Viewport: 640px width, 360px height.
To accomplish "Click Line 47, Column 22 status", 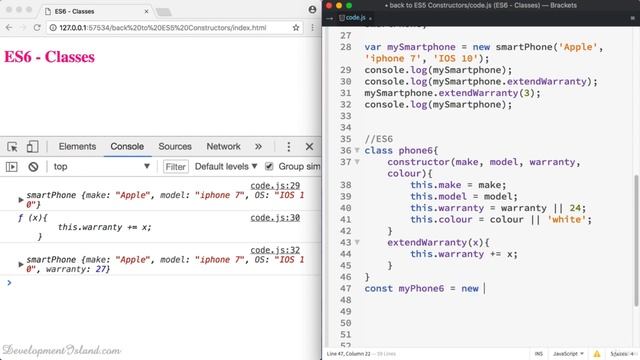I will 349,354.
